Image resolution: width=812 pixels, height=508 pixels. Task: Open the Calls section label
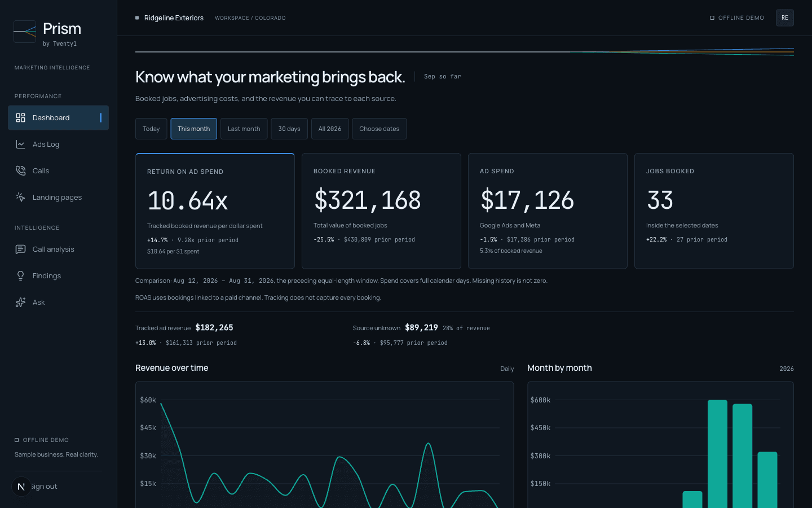pos(41,170)
